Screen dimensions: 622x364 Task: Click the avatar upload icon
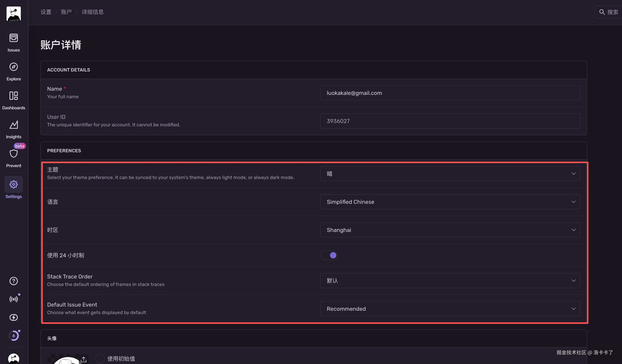tap(83, 359)
